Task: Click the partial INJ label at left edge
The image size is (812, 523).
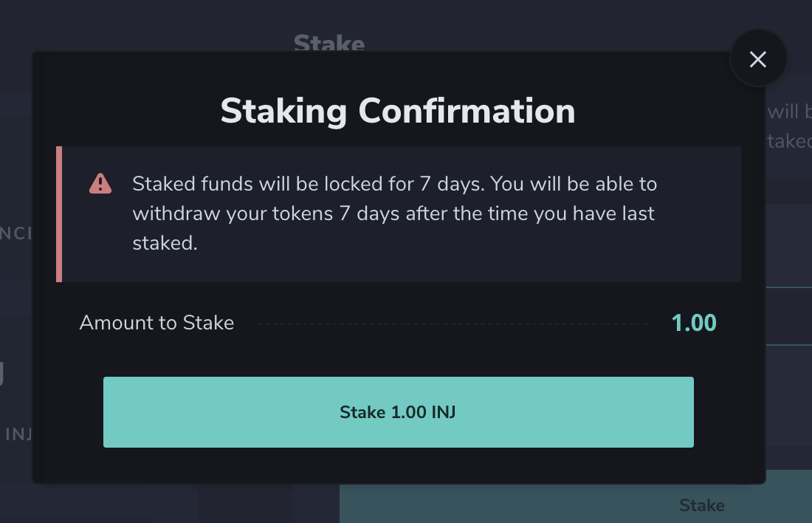Action: tap(18, 434)
